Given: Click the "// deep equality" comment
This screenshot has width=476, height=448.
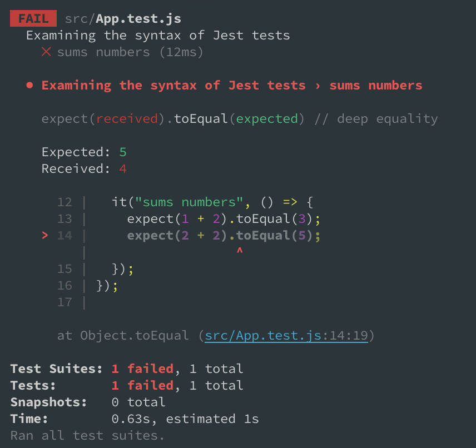Looking at the screenshot, I should coord(375,119).
